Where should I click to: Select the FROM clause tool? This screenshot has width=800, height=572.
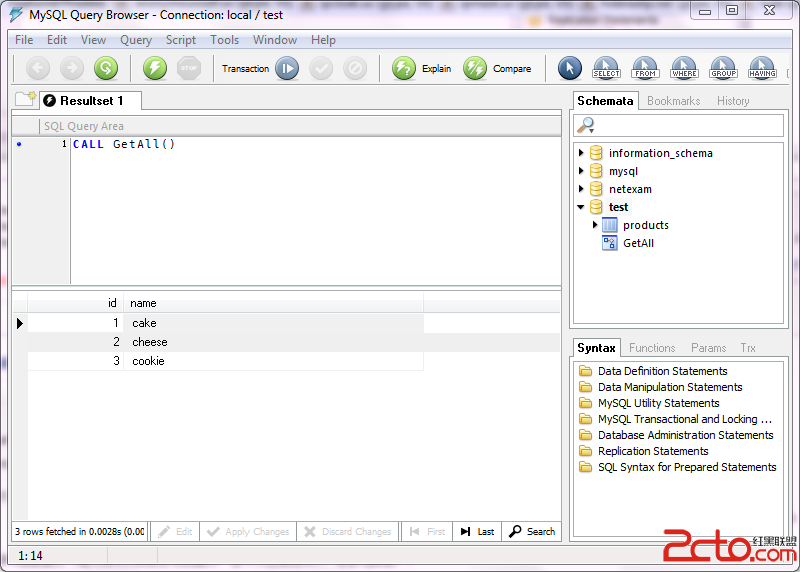[x=645, y=68]
